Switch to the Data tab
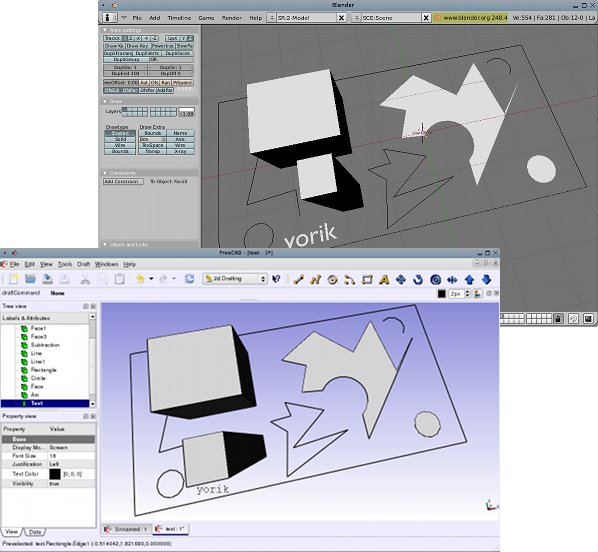 click(x=35, y=532)
